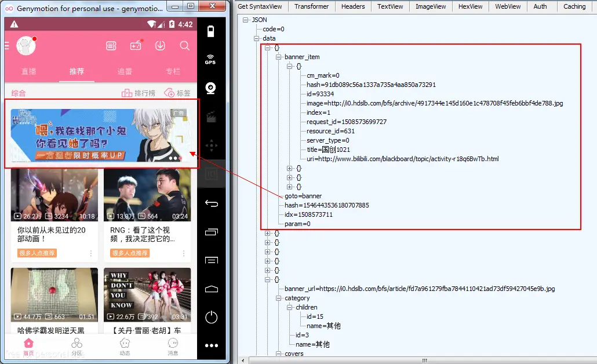This screenshot has height=364, width=597.
Task: Switch to the 追番 tab
Action: pyautogui.click(x=125, y=71)
